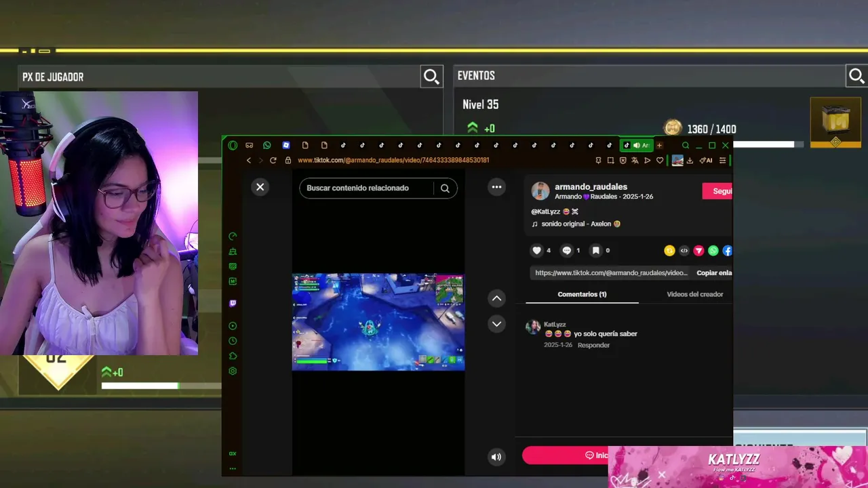Open armando_raudales profile name link
Image resolution: width=868 pixels, height=488 pixels.
591,186
